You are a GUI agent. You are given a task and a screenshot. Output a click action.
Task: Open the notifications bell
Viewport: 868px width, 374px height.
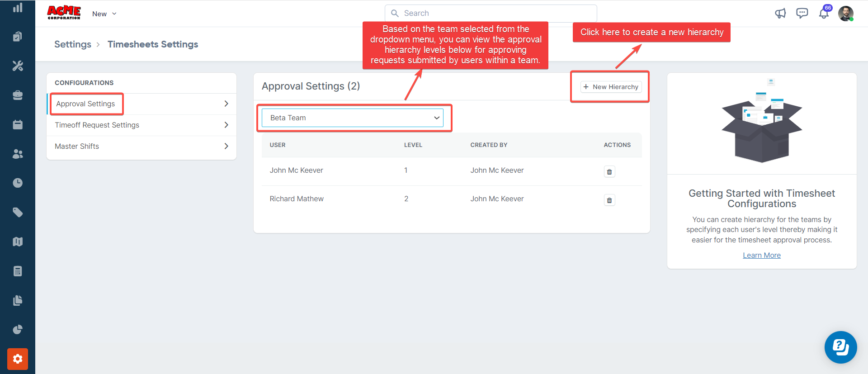coord(824,14)
